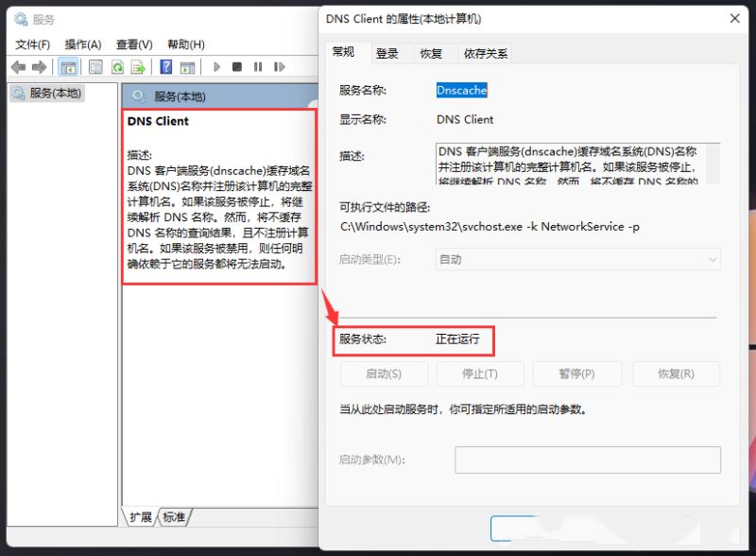
Task: Switch to the 依赖关系 tab
Action: point(485,54)
